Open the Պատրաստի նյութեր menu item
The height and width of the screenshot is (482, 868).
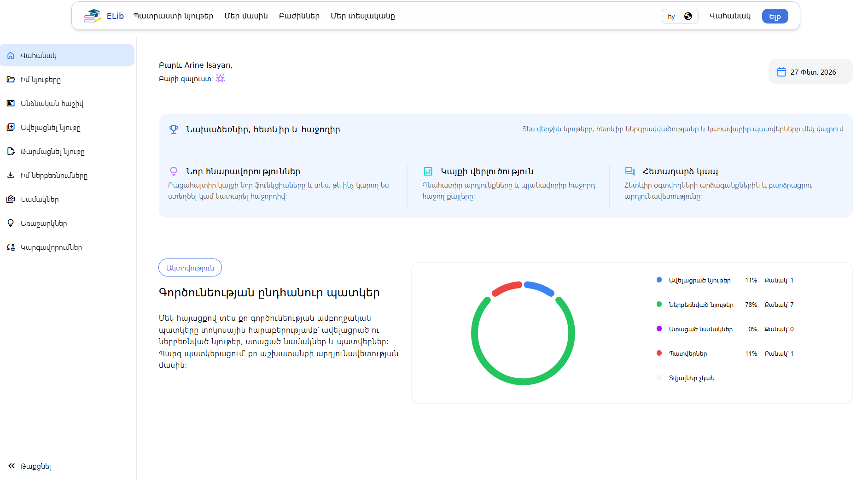coord(173,16)
